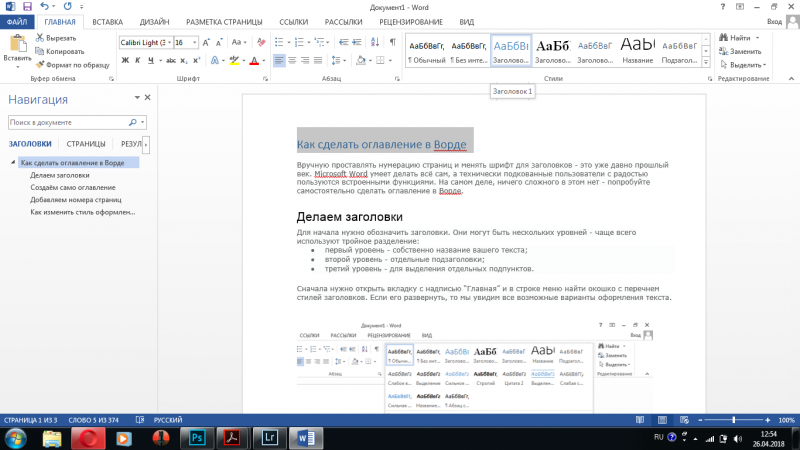Switch to СТРАНИЦЫ navigation tab
This screenshot has height=450, width=800.
86,144
